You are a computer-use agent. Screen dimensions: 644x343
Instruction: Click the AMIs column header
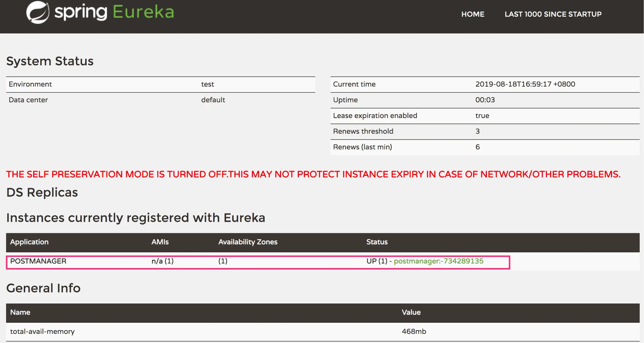click(x=160, y=242)
